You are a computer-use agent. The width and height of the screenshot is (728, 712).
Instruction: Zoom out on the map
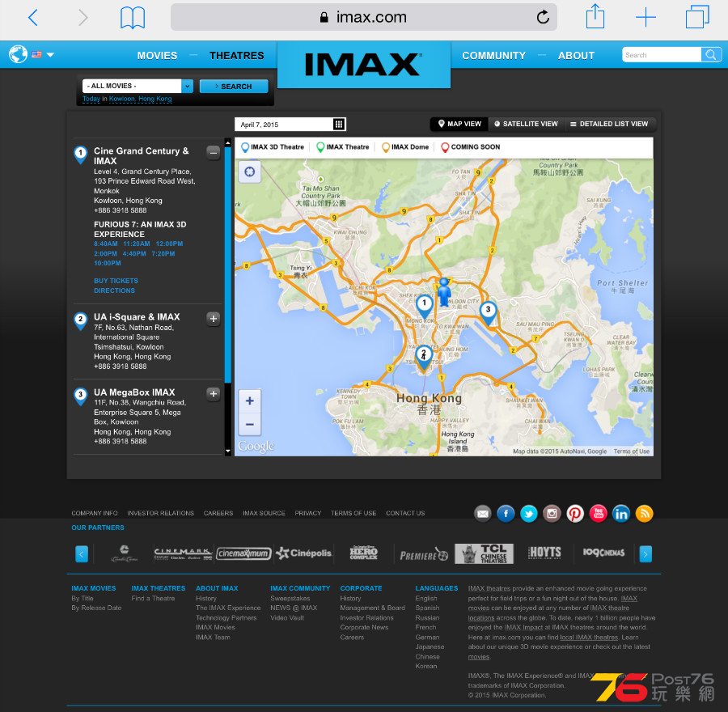249,424
